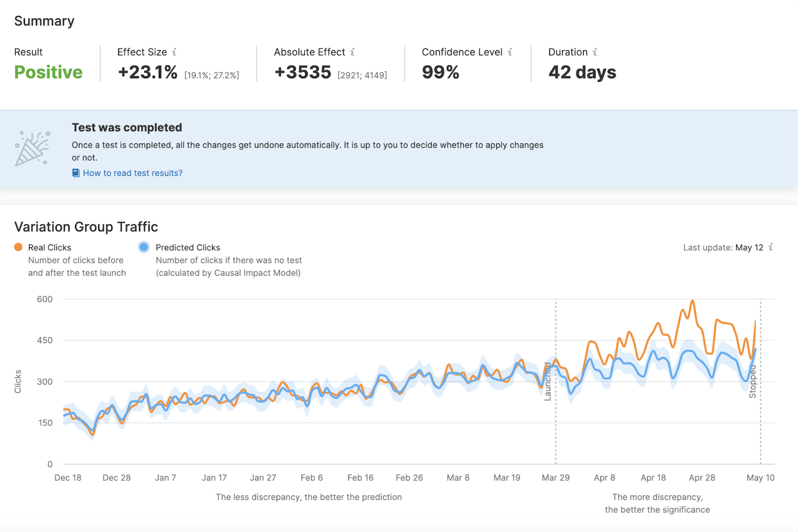Click the green Positive result label

[x=48, y=72]
